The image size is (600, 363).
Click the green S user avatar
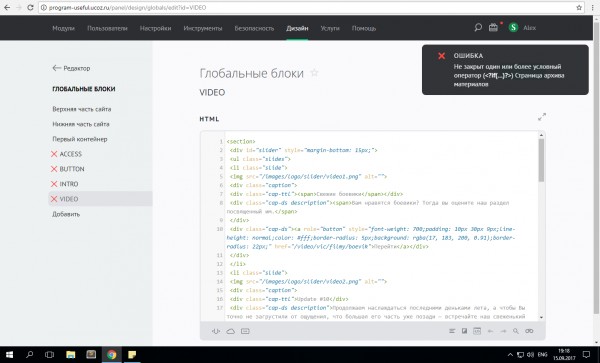click(x=513, y=28)
